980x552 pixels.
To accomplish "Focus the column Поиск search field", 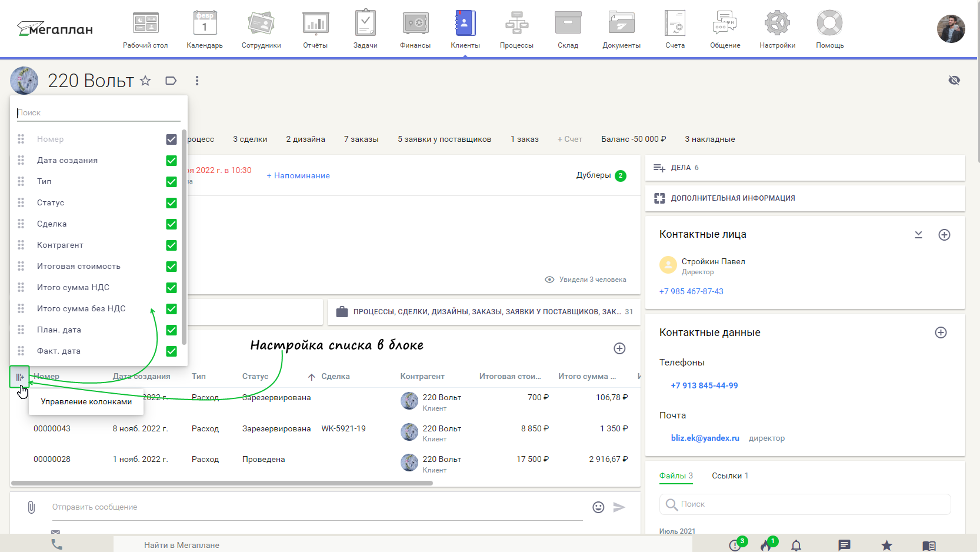I will [98, 113].
